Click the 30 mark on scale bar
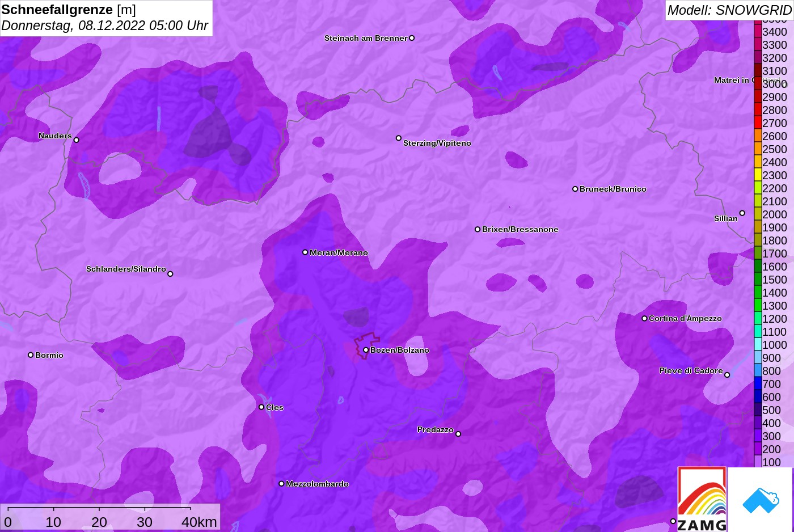Viewport: 794px width, 532px height. tap(145, 522)
